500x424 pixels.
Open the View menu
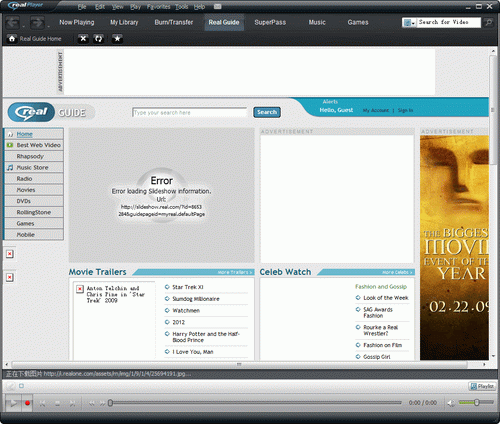(117, 7)
